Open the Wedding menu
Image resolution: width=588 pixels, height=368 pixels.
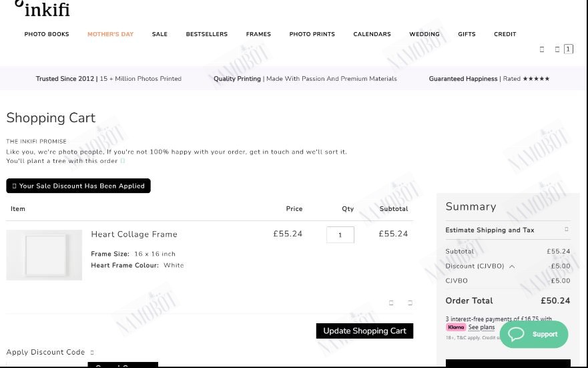pos(424,34)
